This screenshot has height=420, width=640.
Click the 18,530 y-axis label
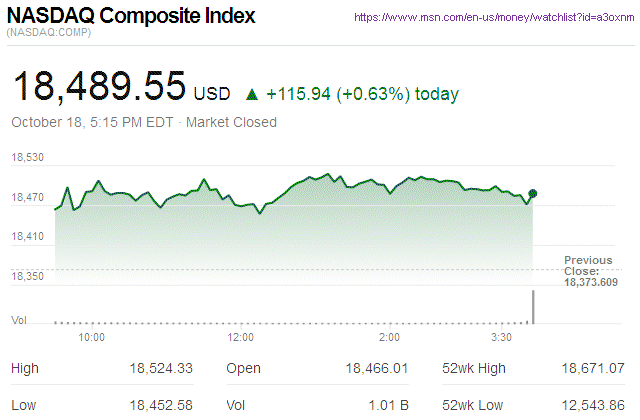[x=28, y=158]
